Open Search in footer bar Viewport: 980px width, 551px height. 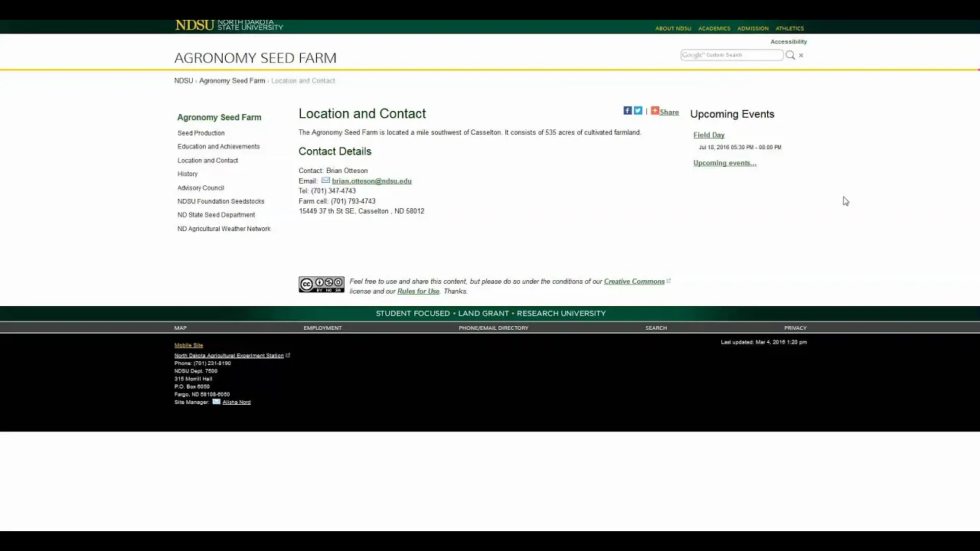click(656, 328)
